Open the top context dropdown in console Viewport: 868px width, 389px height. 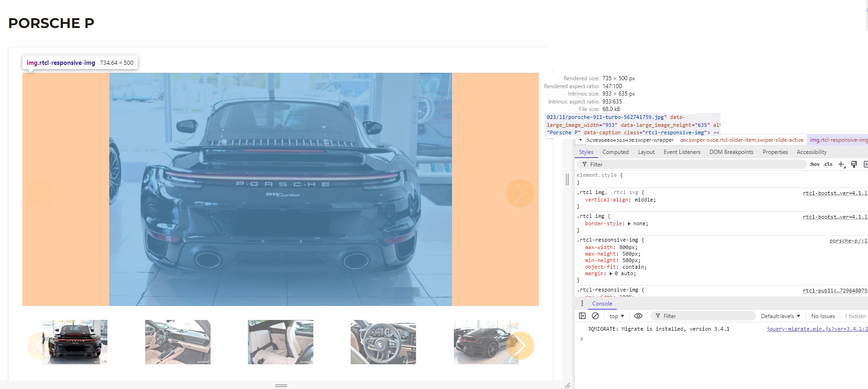tap(616, 316)
